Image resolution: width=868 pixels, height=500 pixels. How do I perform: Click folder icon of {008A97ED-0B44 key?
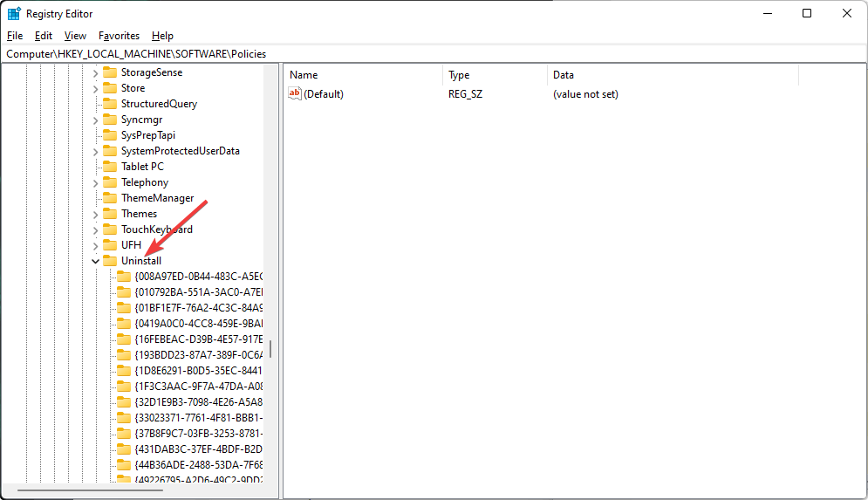tap(124, 277)
